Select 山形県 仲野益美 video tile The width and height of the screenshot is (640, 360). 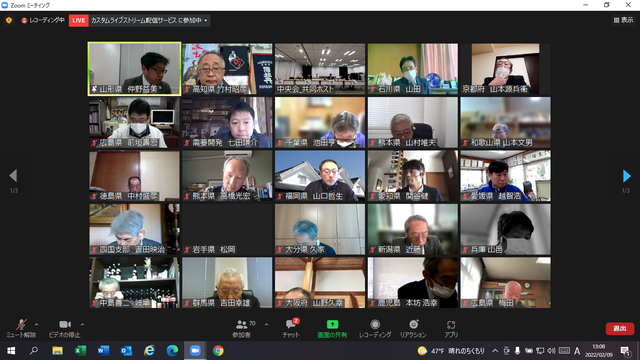pyautogui.click(x=134, y=69)
